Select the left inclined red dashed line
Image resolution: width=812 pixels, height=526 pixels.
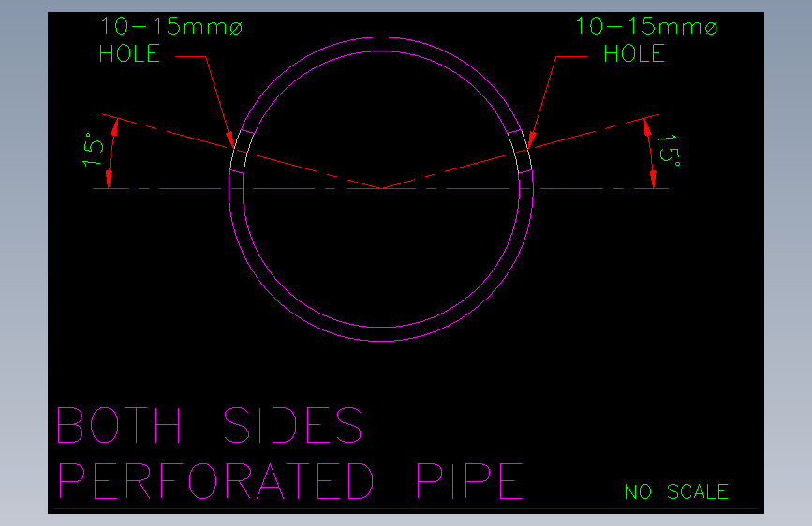click(x=242, y=152)
